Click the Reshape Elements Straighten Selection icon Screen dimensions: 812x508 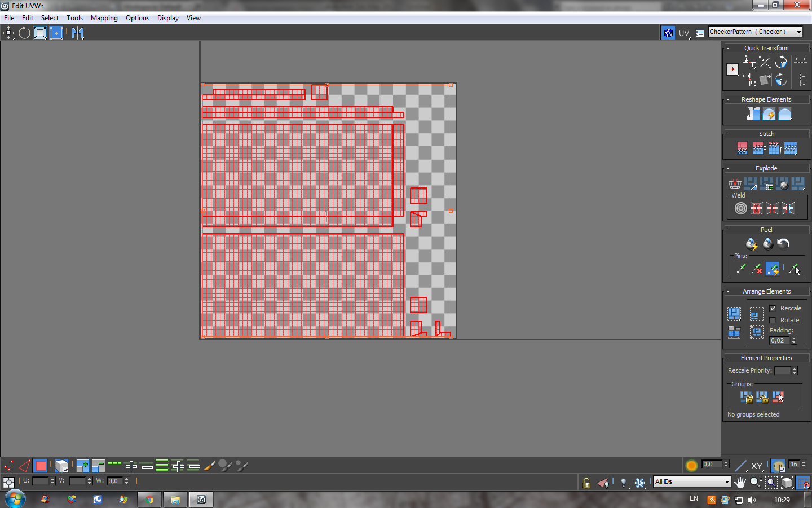[753, 115]
